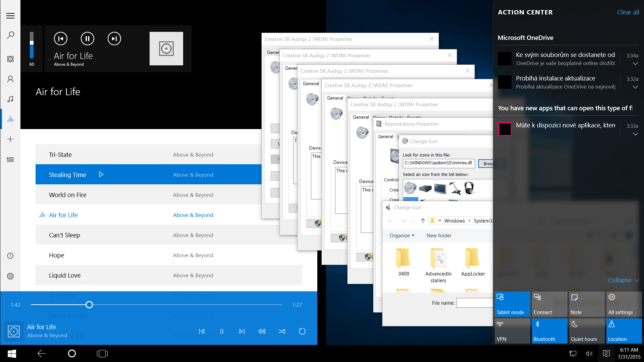The width and height of the screenshot is (644, 362).
Task: Expand the OneDrive update notification chevron
Action: [x=635, y=87]
